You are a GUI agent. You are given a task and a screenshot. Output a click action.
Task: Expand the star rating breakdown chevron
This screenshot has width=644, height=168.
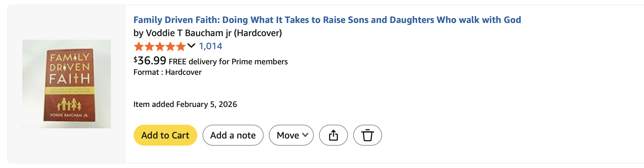(x=191, y=46)
